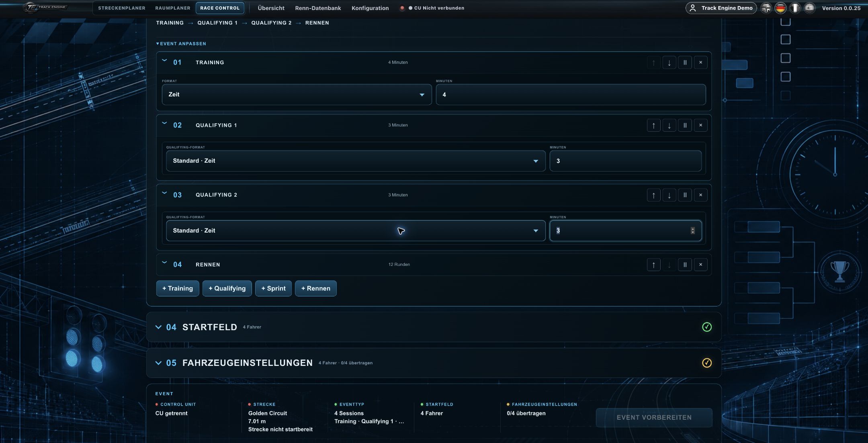Click the double-bar icon in Qualifying 1 row
This screenshot has width=868, height=443.
pyautogui.click(x=685, y=125)
